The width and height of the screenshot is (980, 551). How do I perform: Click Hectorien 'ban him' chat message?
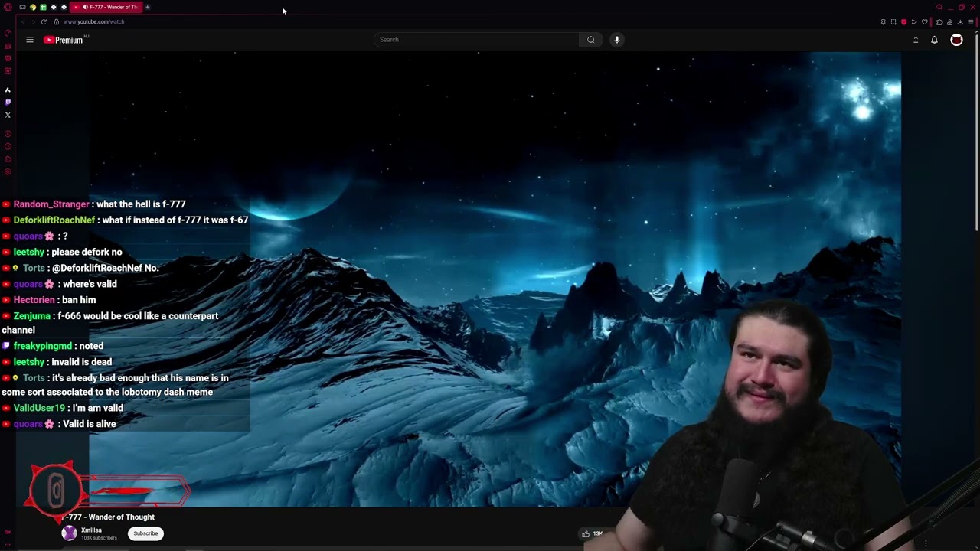[x=49, y=300]
